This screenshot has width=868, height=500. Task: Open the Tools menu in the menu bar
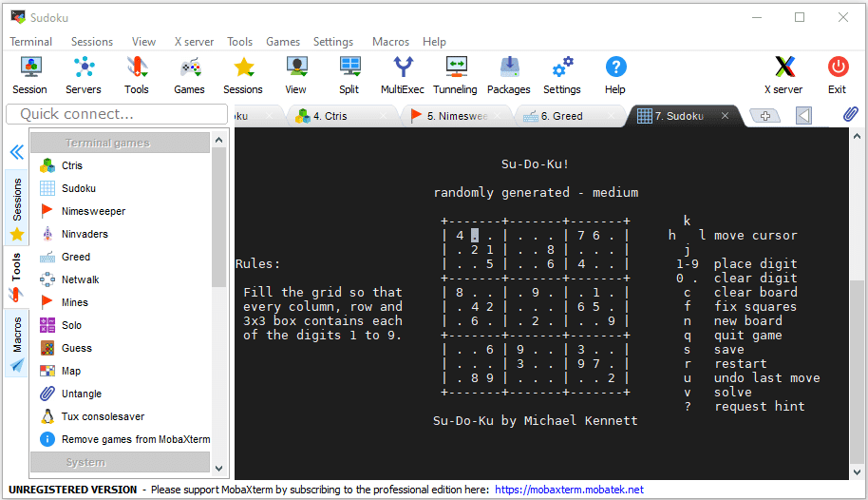[x=239, y=42]
